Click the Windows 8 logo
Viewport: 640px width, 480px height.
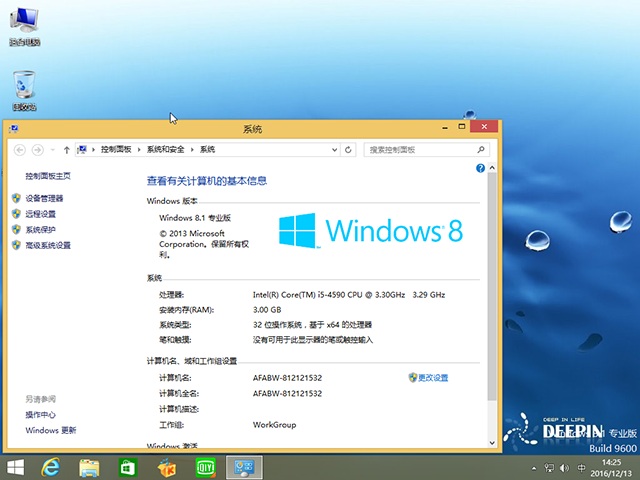pyautogui.click(x=371, y=231)
